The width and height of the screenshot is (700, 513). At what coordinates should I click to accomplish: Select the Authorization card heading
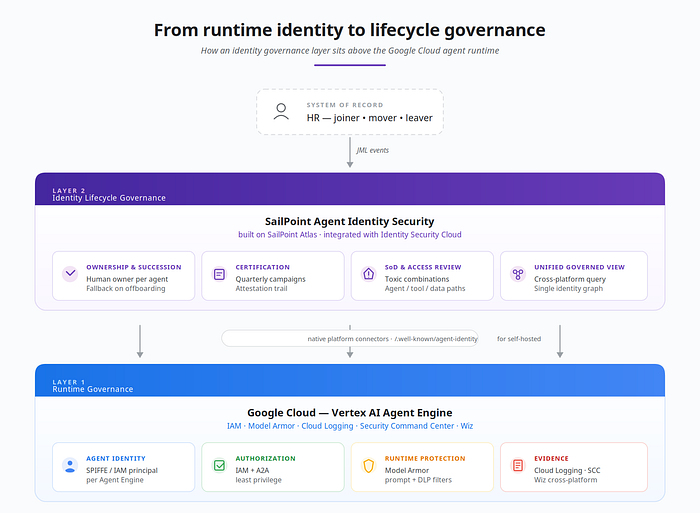[265, 459]
